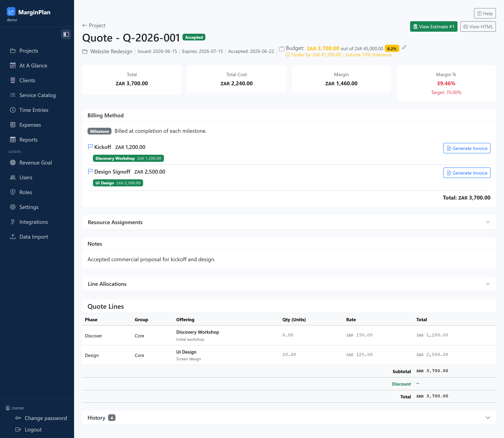Click the Service Catalog list icon
The image size is (504, 438).
click(x=13, y=95)
